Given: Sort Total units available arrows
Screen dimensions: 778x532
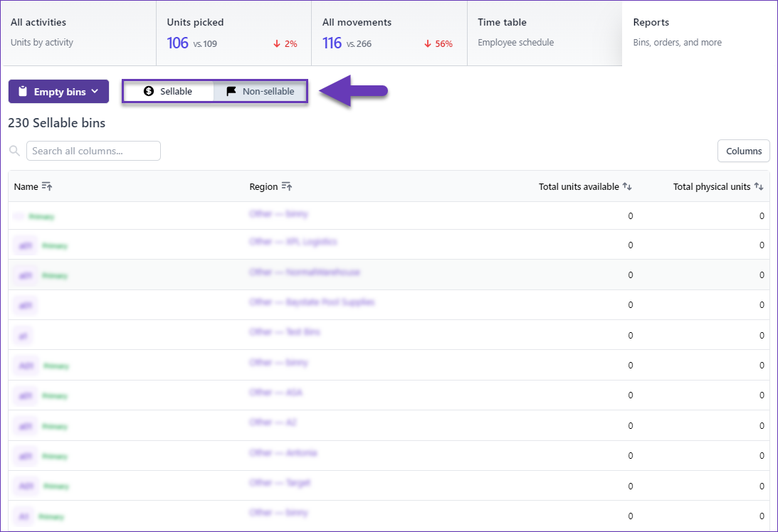Looking at the screenshot, I should pos(627,186).
